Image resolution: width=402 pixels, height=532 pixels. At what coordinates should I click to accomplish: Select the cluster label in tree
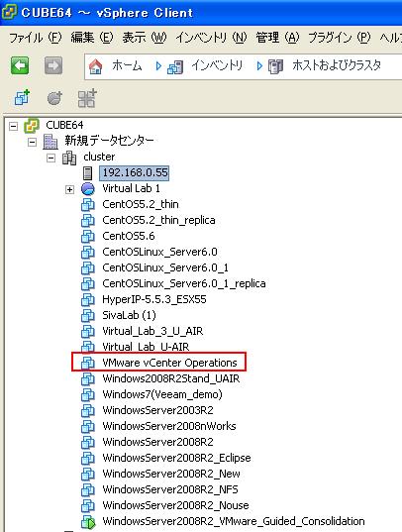click(x=99, y=158)
